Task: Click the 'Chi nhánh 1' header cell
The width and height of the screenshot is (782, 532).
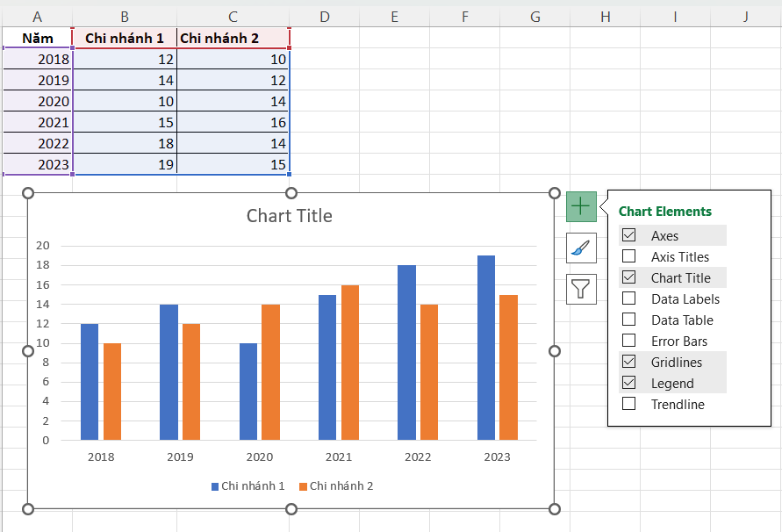Action: [x=125, y=38]
